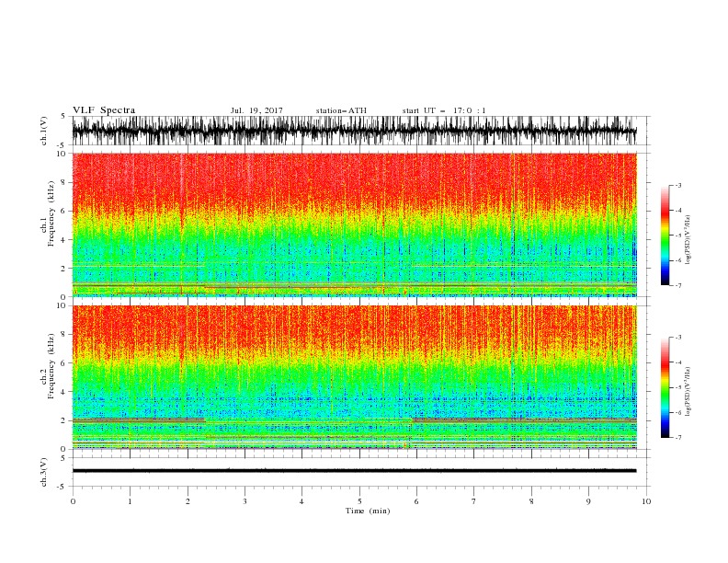The height and width of the screenshot is (563, 728).
Task: Click the time axis tick label "2"
Action: click(x=188, y=501)
